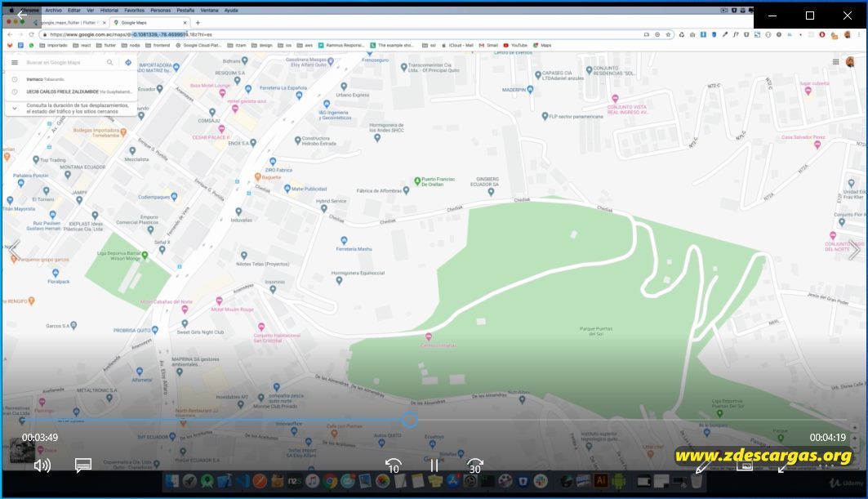Viewport: 868px width, 499px height.
Task: Open Chrome from the macOS dock
Action: coord(330,481)
